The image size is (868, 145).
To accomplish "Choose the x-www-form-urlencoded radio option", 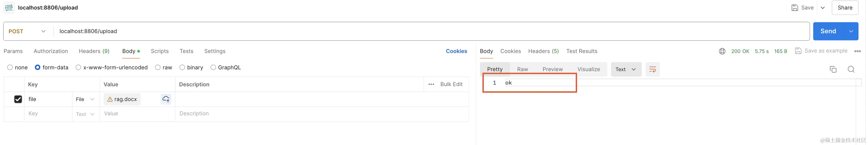I will coord(79,67).
